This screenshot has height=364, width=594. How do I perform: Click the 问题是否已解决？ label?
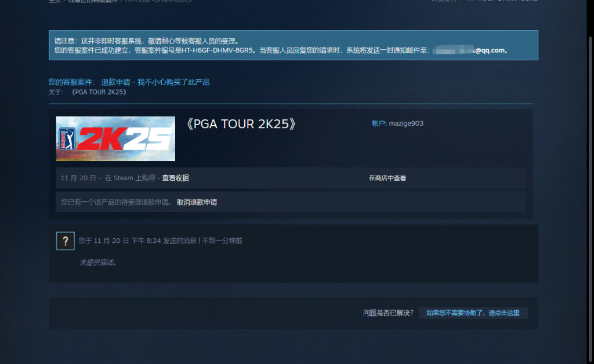pyautogui.click(x=388, y=313)
